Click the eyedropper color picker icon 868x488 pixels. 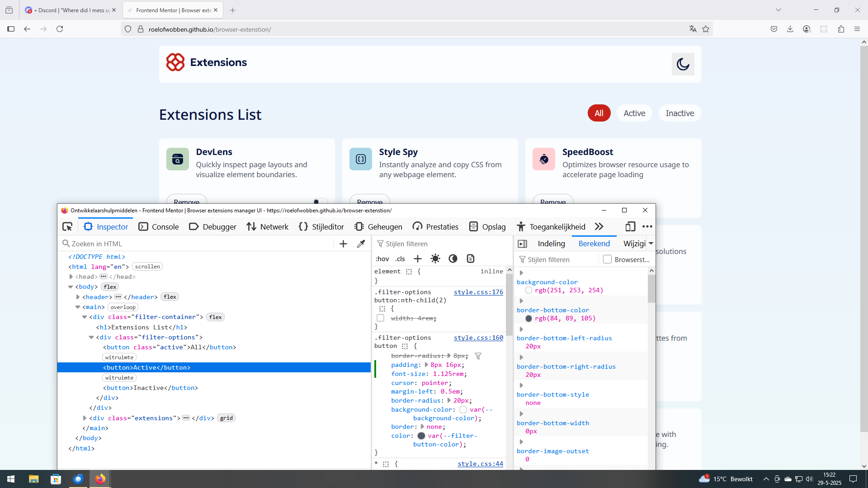(361, 244)
